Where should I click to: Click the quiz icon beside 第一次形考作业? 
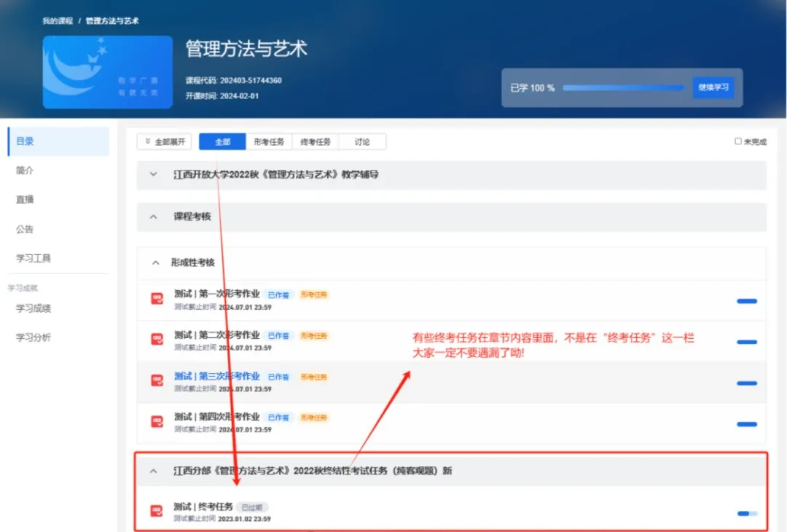pos(156,299)
